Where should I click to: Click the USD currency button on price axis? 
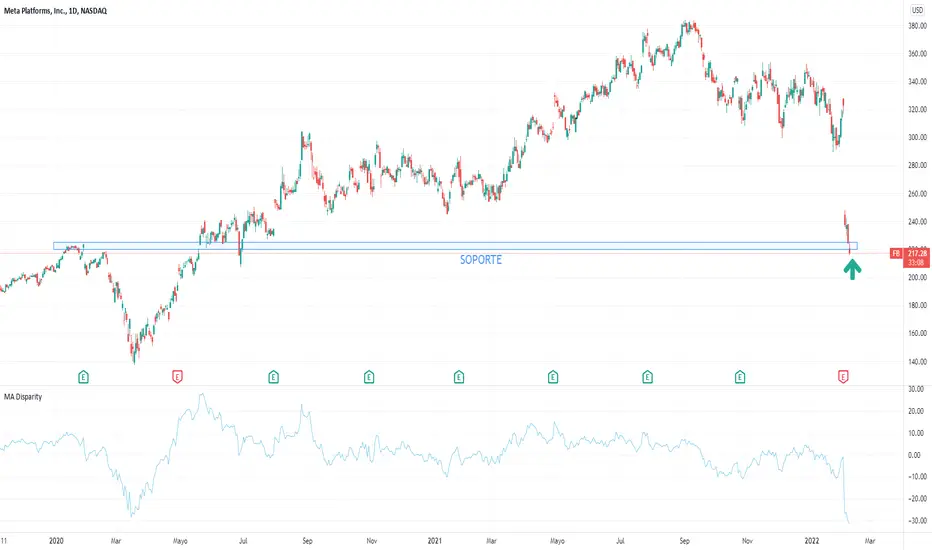[x=917, y=10]
